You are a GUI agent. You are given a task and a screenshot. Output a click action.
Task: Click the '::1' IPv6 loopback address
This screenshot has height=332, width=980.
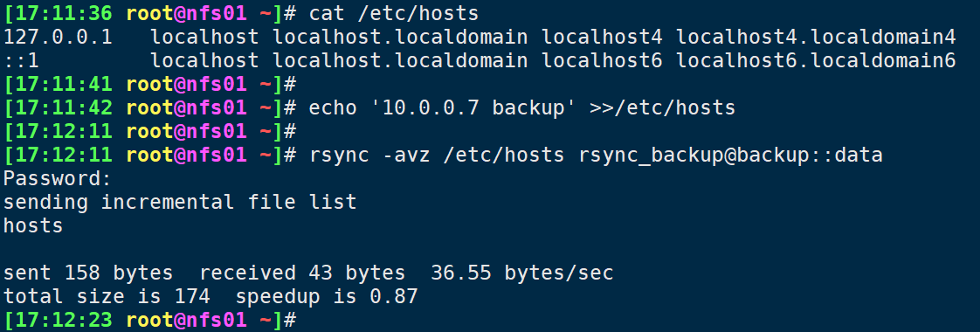point(22,60)
